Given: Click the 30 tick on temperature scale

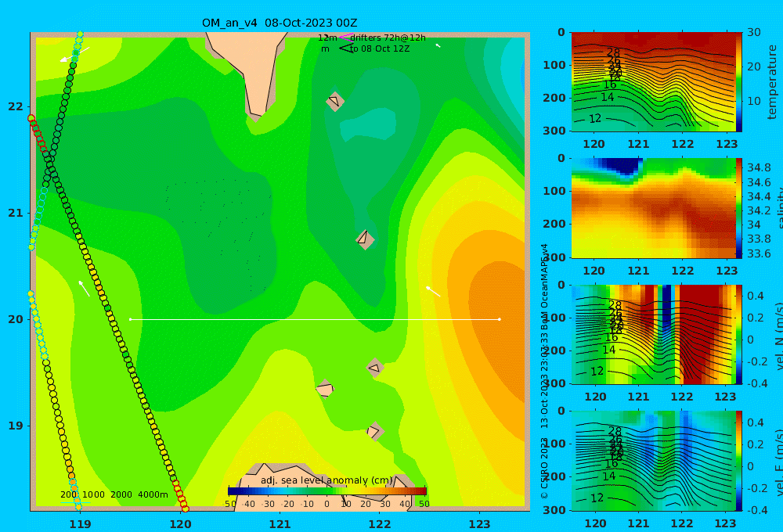Looking at the screenshot, I should click(x=754, y=32).
